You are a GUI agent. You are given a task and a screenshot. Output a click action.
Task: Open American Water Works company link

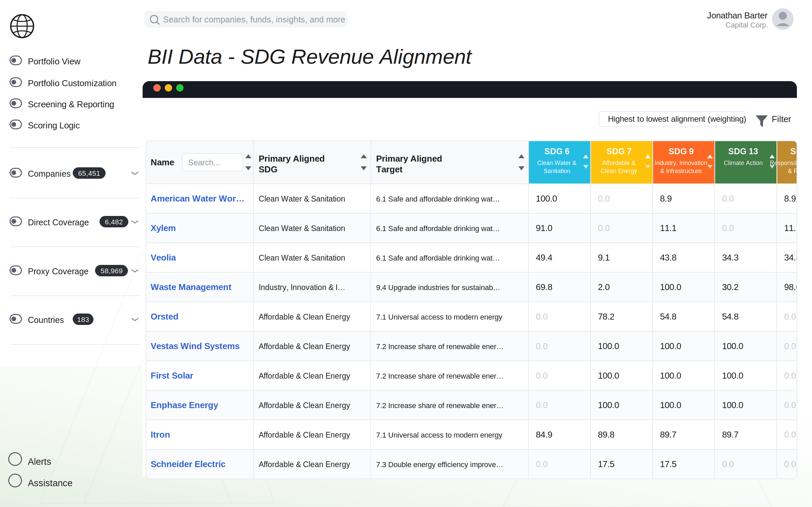click(x=197, y=199)
